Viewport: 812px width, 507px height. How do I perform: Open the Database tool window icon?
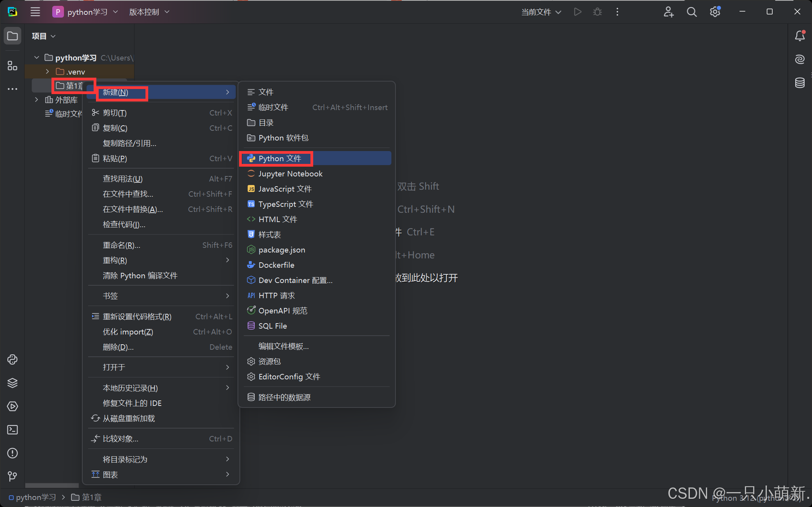tap(800, 83)
